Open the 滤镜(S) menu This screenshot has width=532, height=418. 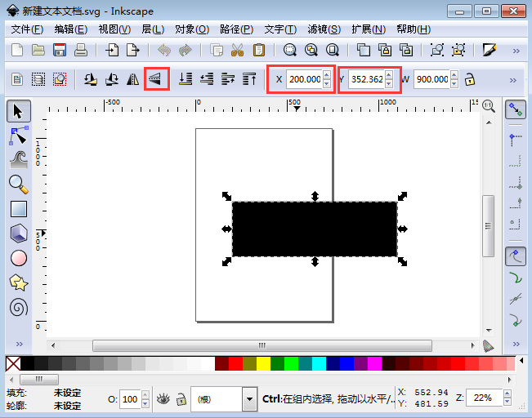click(324, 29)
